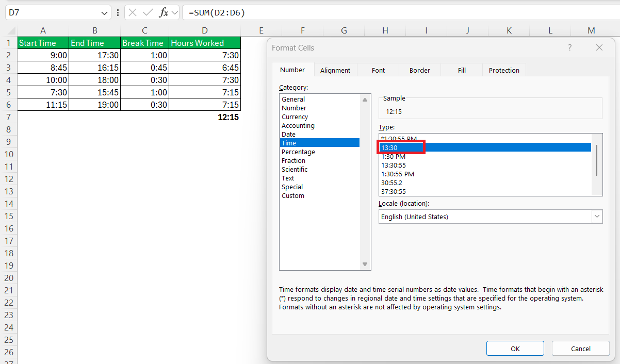
Task: Select the General category
Action: point(320,99)
